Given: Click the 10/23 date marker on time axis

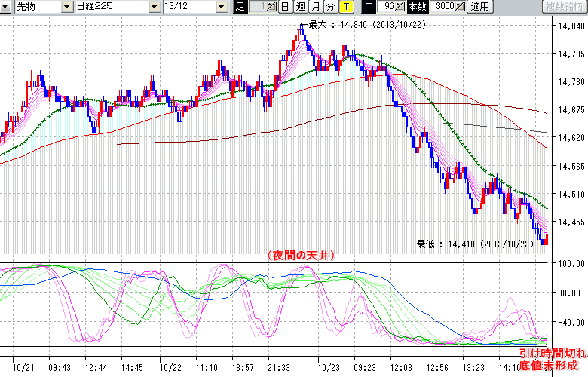Looking at the screenshot, I should 328,367.
